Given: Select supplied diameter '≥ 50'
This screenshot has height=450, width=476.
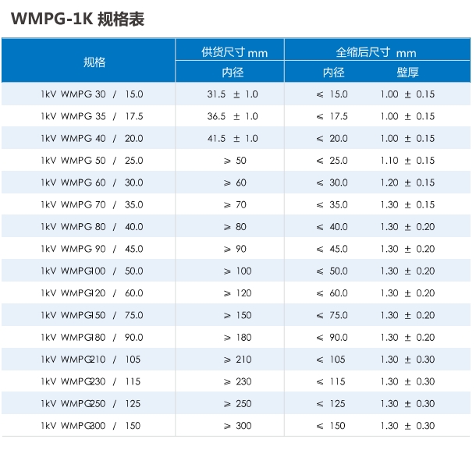Looking at the screenshot, I should click(235, 160).
